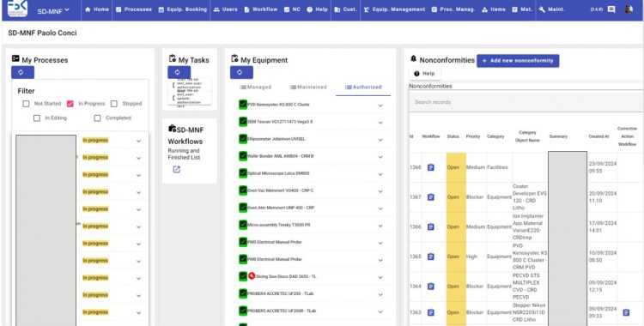
Task: Click the Open status cell for 1368
Action: (x=456, y=167)
